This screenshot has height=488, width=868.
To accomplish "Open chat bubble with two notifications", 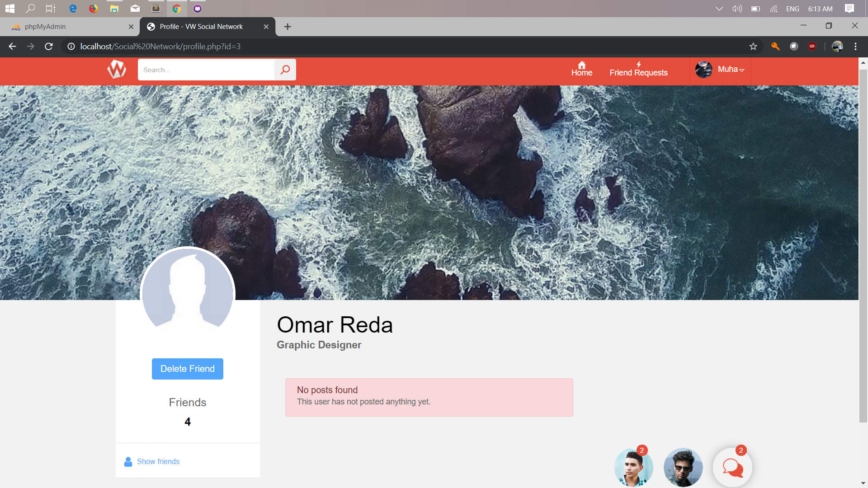I will (x=732, y=467).
